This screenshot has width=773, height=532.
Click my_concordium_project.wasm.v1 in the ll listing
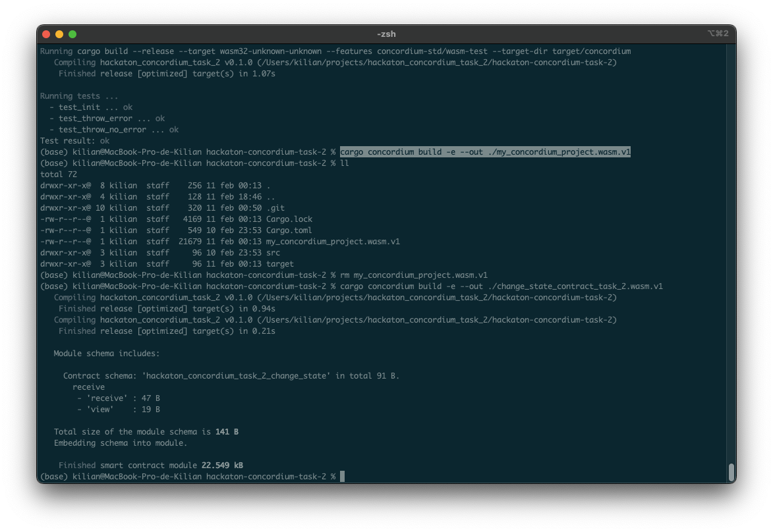point(333,242)
